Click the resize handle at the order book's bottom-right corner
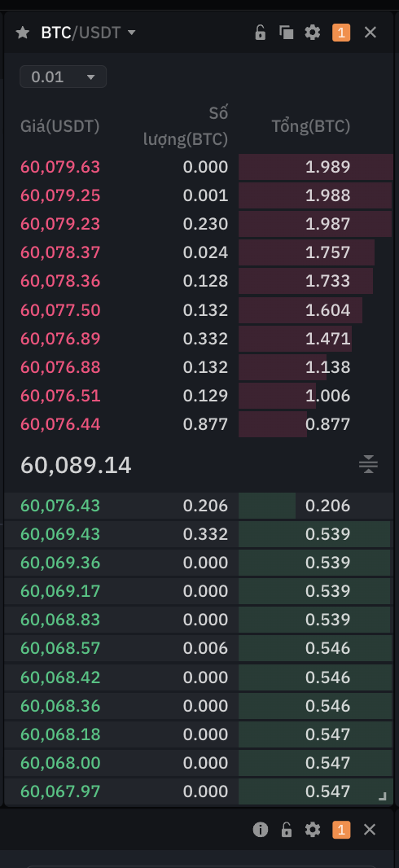399x868 pixels. [382, 796]
